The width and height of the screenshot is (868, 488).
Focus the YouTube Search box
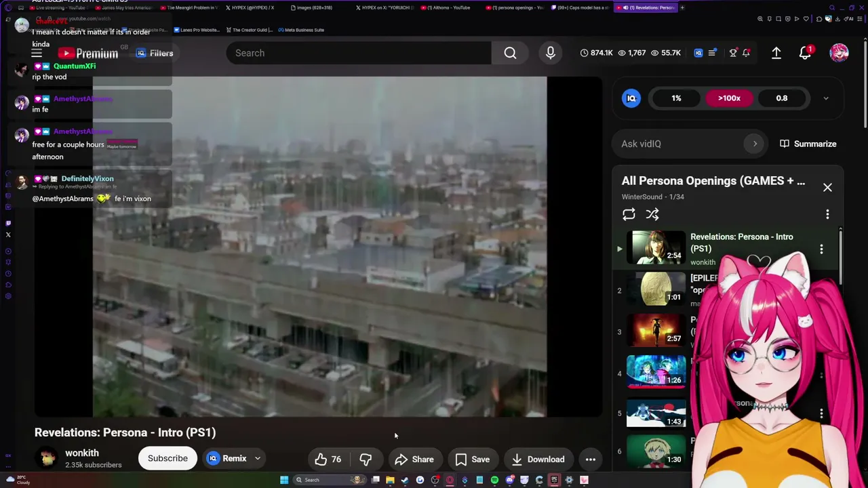(x=359, y=53)
